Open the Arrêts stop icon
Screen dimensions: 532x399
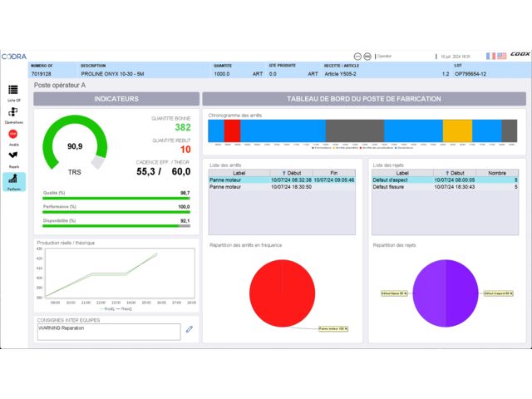(x=13, y=134)
